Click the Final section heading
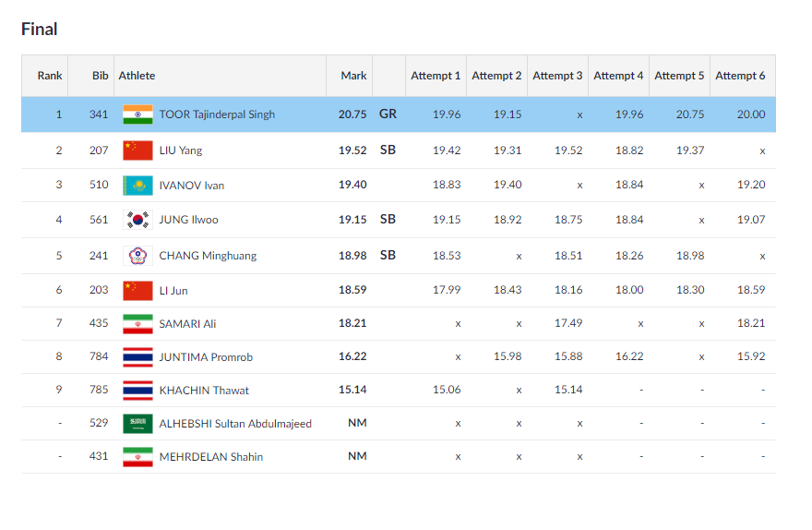 [x=40, y=30]
